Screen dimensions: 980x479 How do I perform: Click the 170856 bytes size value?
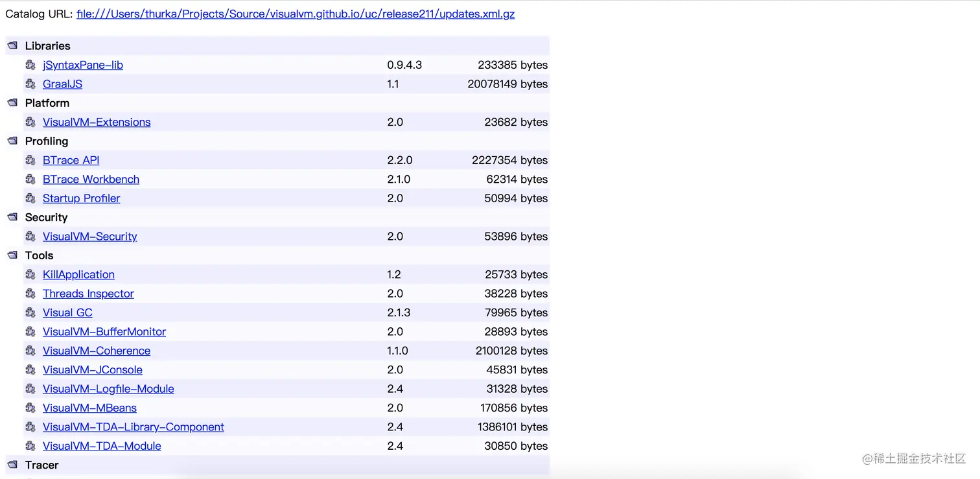point(514,408)
